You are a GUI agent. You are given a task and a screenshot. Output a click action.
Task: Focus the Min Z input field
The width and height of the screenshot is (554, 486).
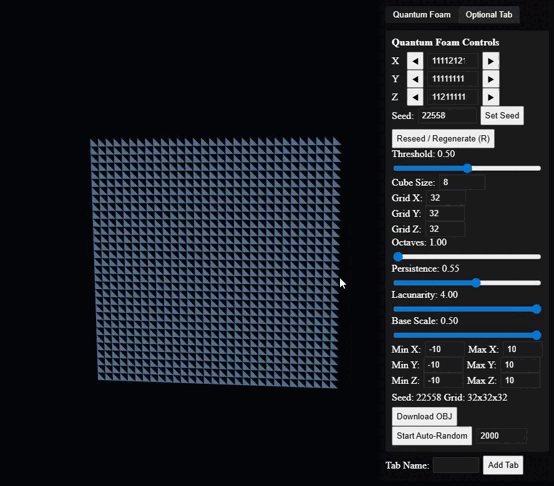click(x=443, y=380)
